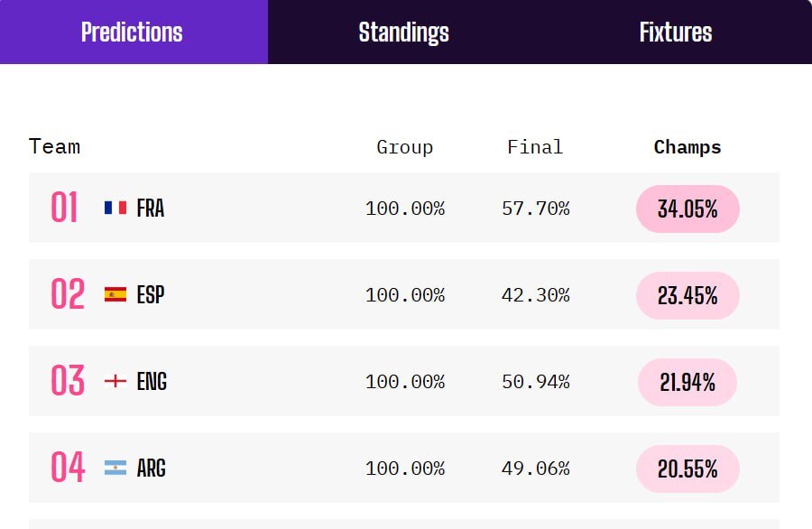Select the ENG team name
The width and height of the screenshot is (812, 529).
(x=152, y=381)
